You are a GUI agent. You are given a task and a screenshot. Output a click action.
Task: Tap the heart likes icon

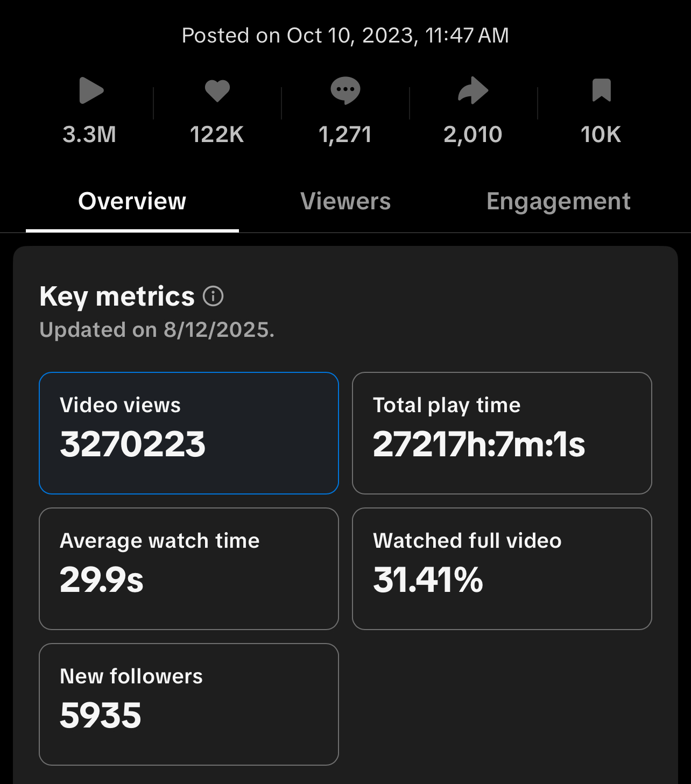pyautogui.click(x=217, y=90)
